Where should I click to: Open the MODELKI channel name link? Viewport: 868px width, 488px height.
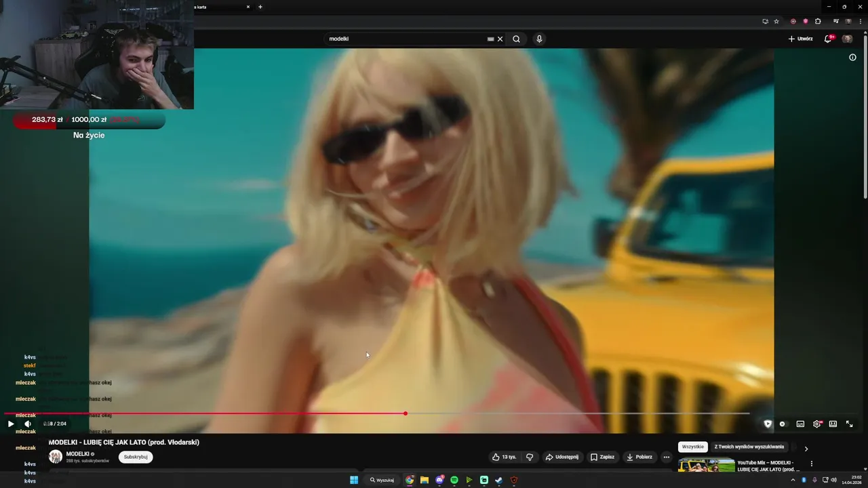(78, 454)
